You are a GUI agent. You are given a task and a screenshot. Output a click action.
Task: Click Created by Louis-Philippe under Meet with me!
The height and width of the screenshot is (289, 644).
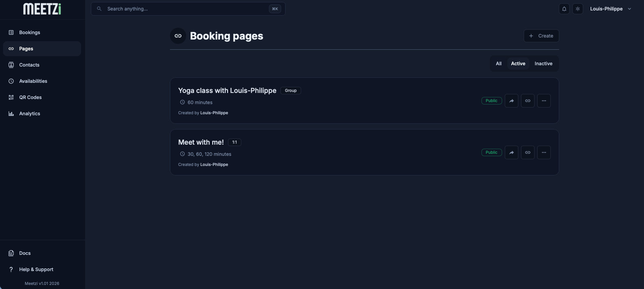203,165
